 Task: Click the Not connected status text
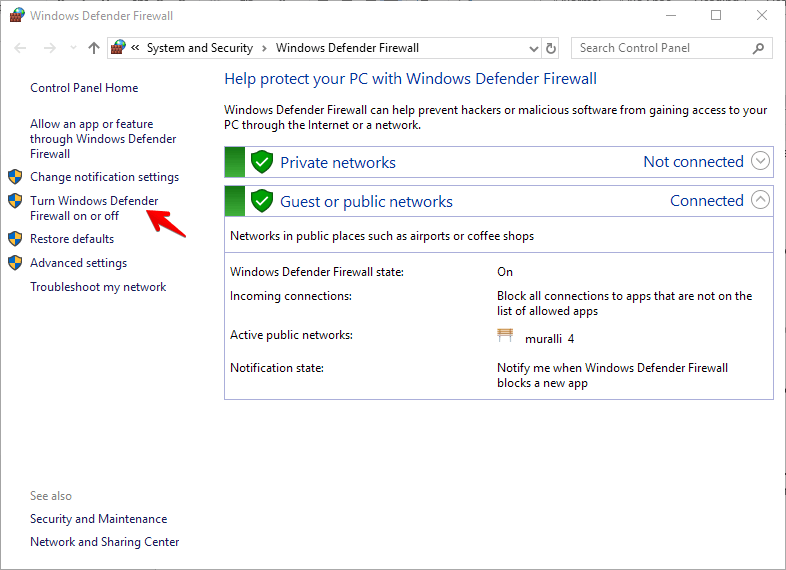tap(693, 161)
